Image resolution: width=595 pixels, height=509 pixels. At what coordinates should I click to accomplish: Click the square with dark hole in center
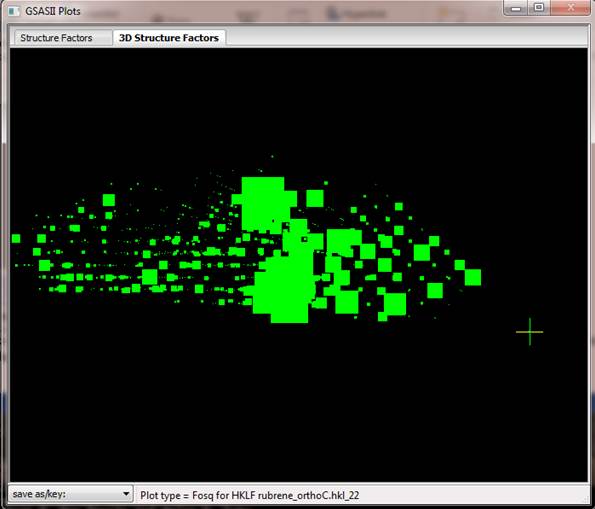tap(304, 239)
